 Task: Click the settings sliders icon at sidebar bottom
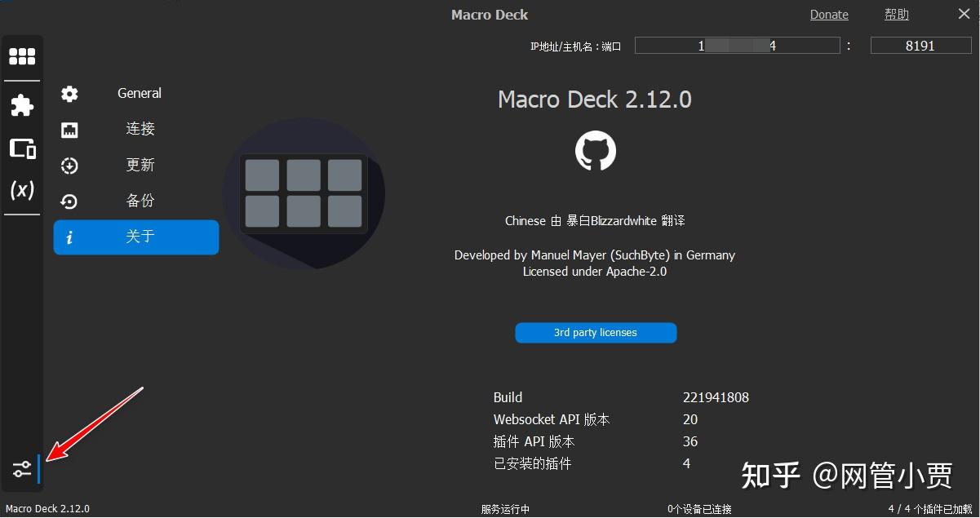click(x=20, y=468)
